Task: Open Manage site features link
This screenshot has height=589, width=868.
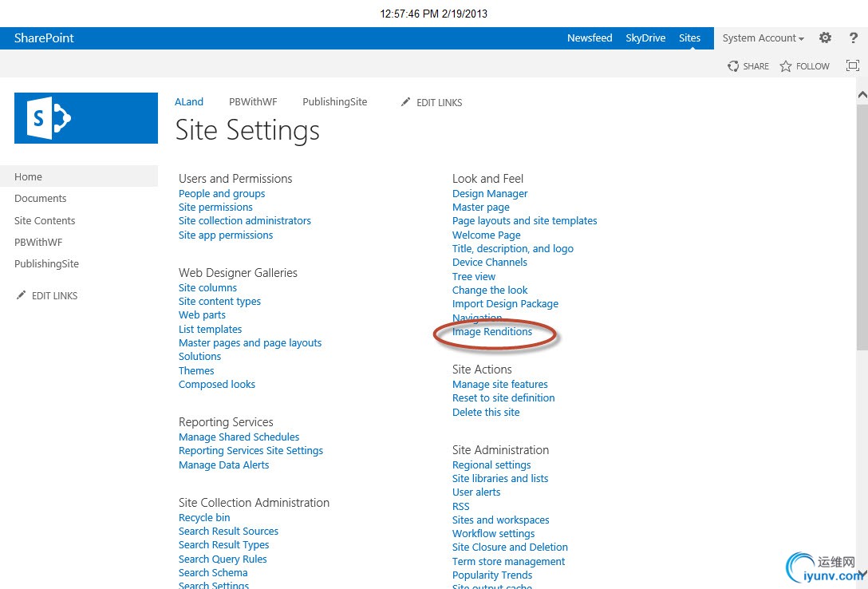Action: click(x=500, y=384)
